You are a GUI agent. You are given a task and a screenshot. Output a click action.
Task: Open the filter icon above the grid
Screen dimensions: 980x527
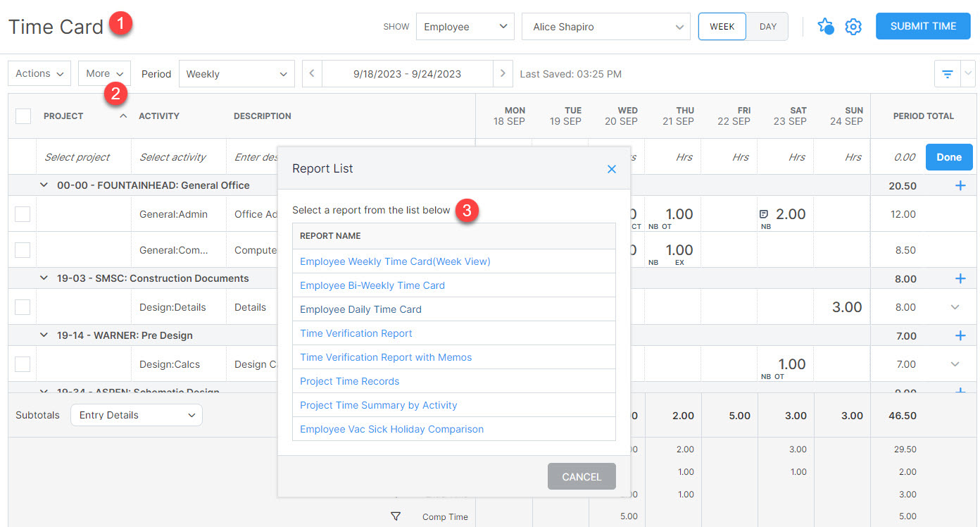point(947,73)
